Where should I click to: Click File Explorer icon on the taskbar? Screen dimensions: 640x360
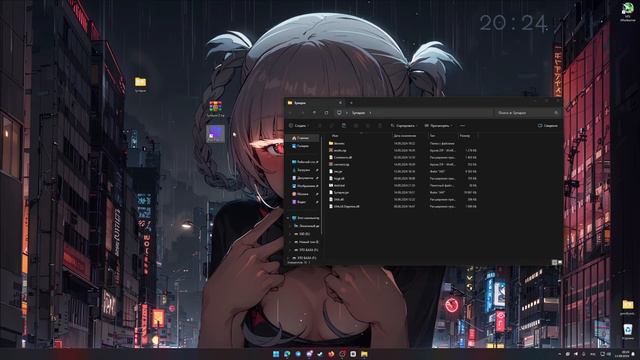coord(364,354)
